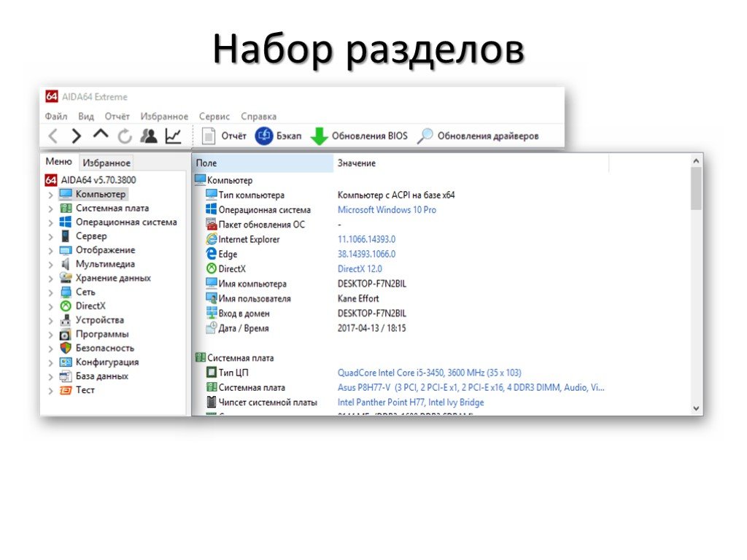Expand the Операционная система tree node
The width and height of the screenshot is (747, 560).
[x=50, y=222]
